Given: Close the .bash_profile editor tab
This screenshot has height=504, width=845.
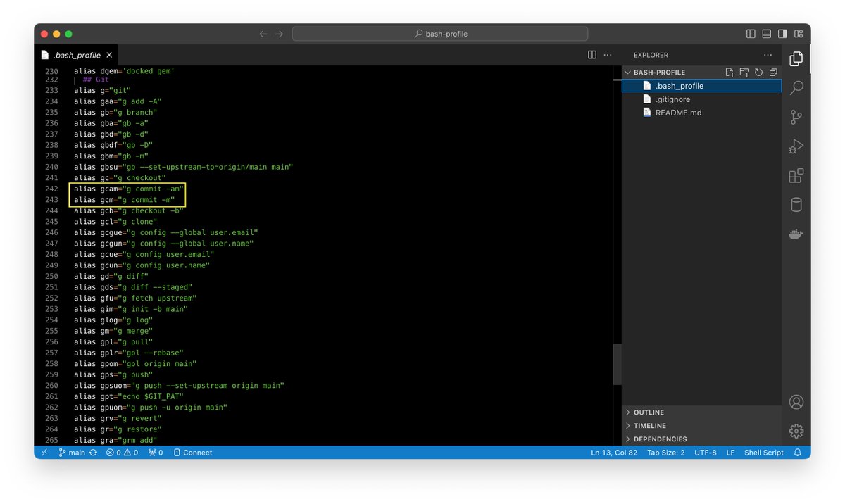Looking at the screenshot, I should coord(111,55).
